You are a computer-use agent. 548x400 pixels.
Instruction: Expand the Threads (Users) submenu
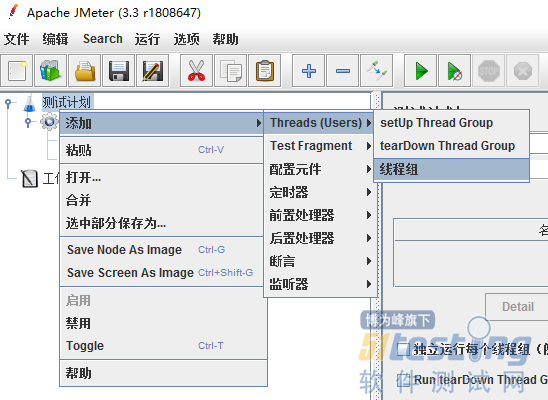point(319,123)
